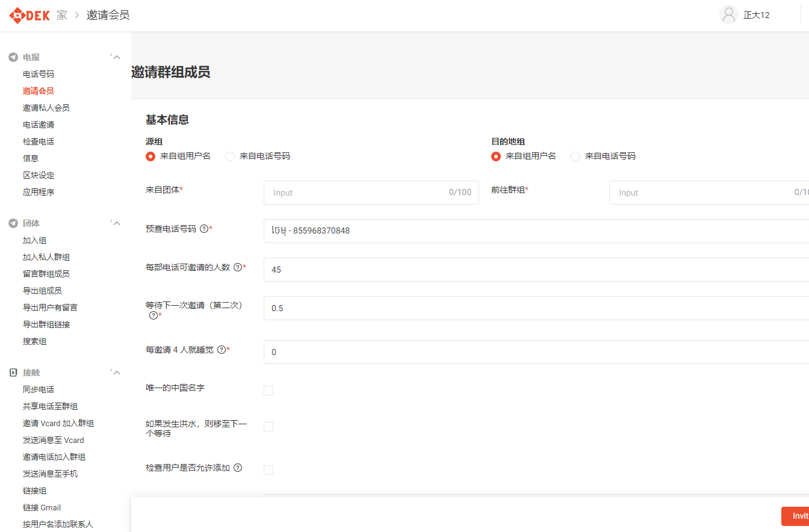Click the orange Invite button
Screen dimensions: 809x532
(795, 516)
